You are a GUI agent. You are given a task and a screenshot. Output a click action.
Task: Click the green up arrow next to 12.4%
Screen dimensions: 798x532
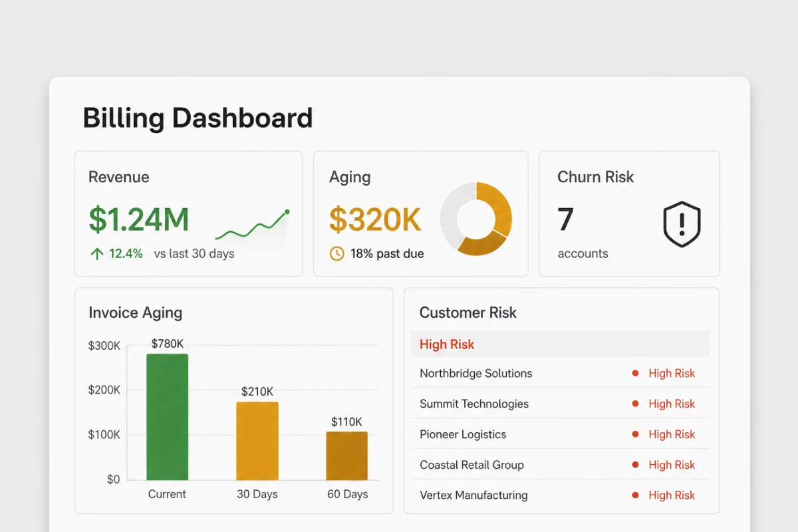pyautogui.click(x=96, y=253)
